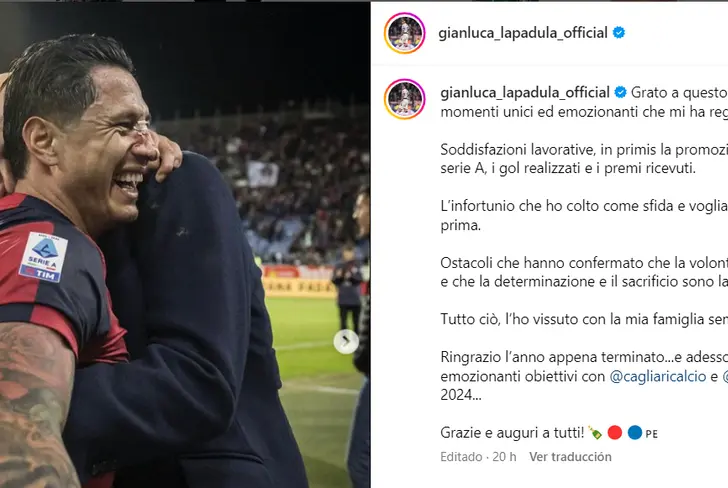
Task: Open gianluca_lapadula_official username in caption
Action: [525, 92]
